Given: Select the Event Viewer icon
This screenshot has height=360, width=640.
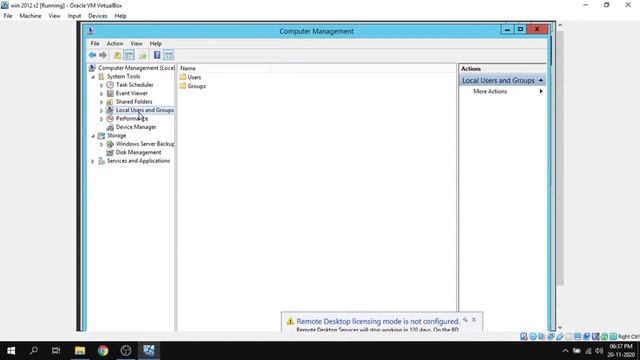Looking at the screenshot, I should (x=110, y=93).
